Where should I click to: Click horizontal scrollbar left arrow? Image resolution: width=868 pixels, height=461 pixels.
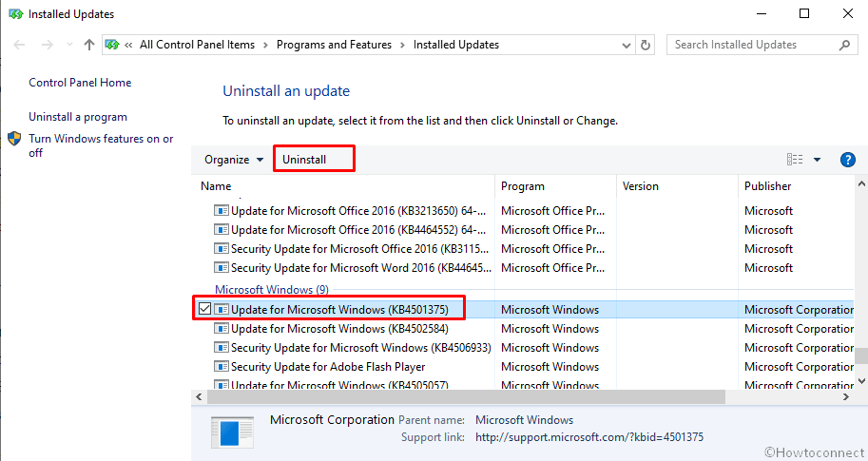tap(199, 396)
